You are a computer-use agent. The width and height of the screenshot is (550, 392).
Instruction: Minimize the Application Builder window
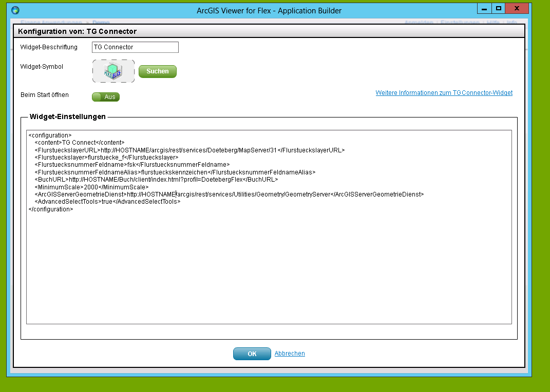(484, 8)
